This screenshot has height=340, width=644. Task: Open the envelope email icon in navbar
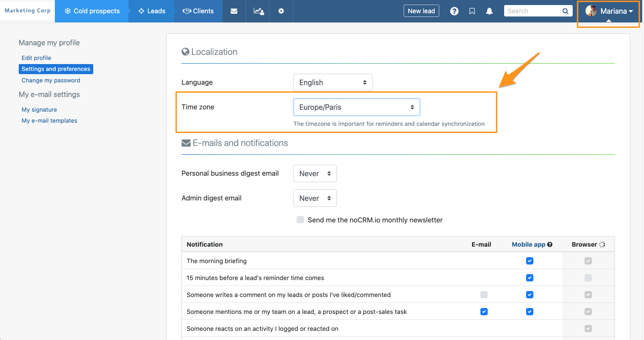point(234,11)
